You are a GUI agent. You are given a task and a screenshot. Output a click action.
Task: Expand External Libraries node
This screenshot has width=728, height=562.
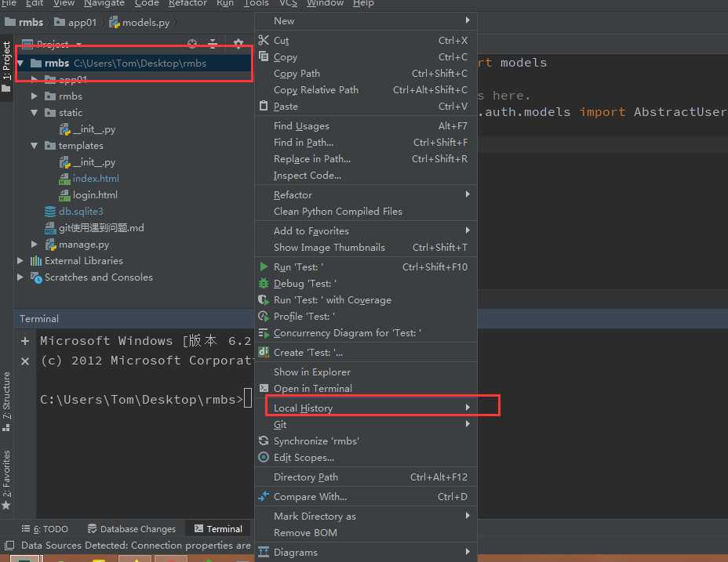[x=20, y=261]
